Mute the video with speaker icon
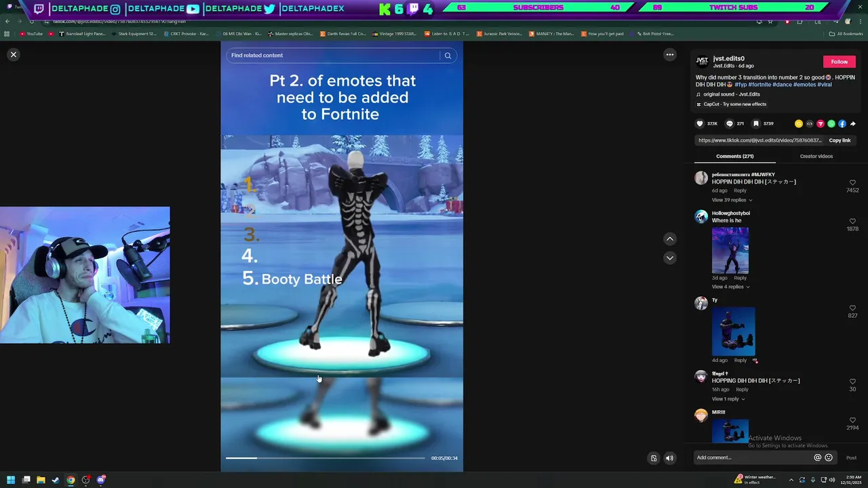Viewport: 868px width, 488px height. pos(669,458)
